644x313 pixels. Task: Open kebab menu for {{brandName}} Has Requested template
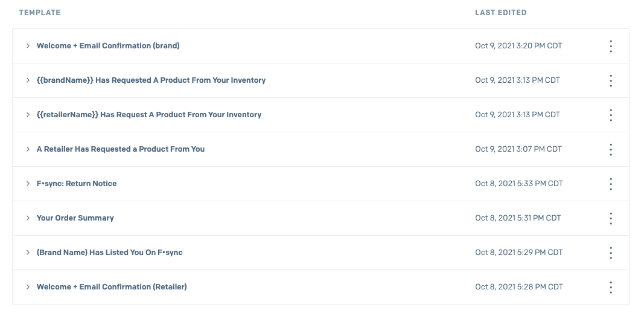pyautogui.click(x=611, y=80)
